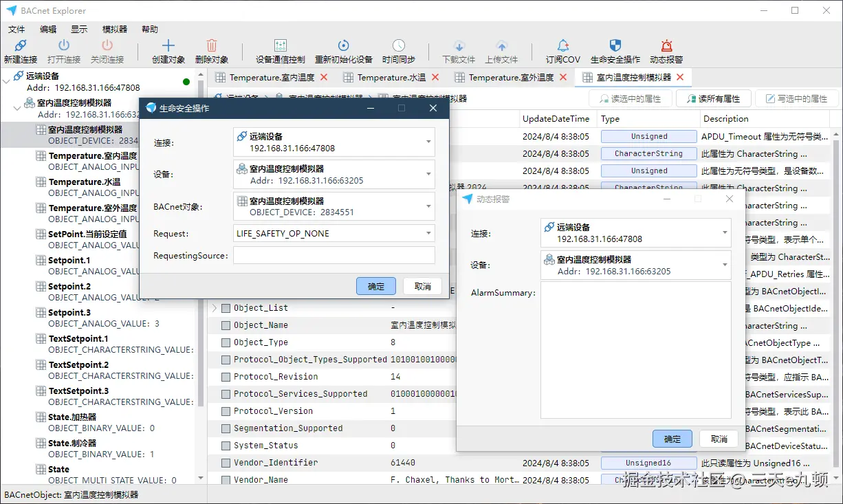
Task: Open 连接 dropdown in 动态报警 dialog
Action: click(636, 233)
